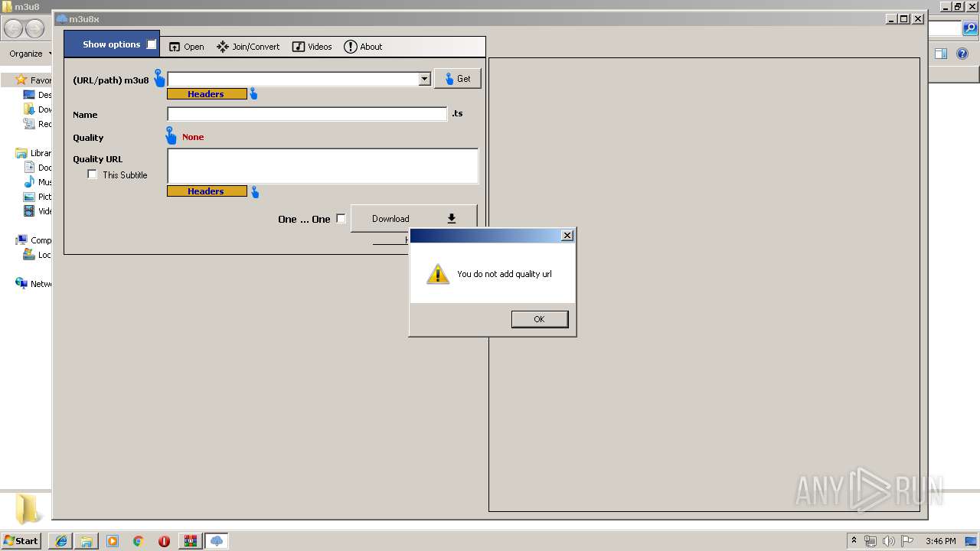This screenshot has width=980, height=551.
Task: Switch to the Videos section
Action: (312, 47)
